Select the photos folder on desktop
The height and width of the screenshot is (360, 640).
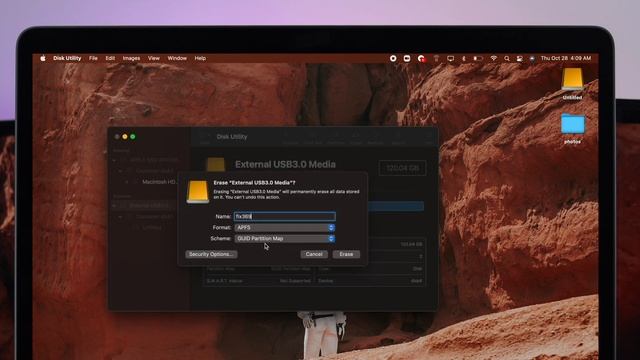(x=572, y=128)
